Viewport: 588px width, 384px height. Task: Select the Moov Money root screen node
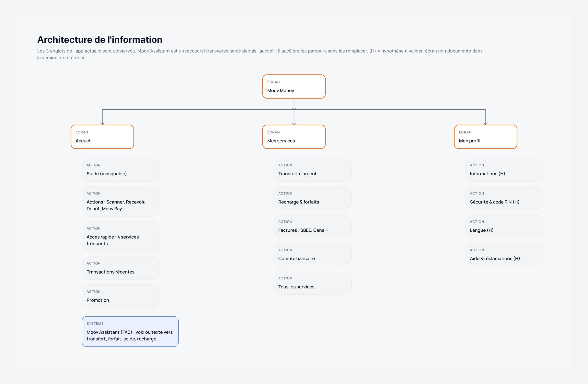click(294, 86)
